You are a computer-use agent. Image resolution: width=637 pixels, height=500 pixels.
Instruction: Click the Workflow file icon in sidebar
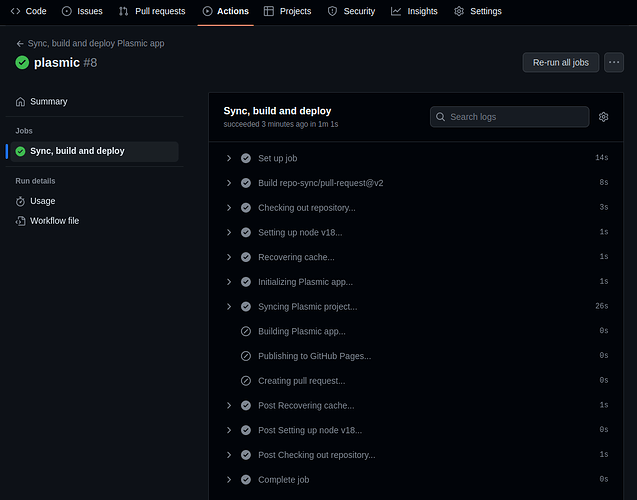click(21, 220)
